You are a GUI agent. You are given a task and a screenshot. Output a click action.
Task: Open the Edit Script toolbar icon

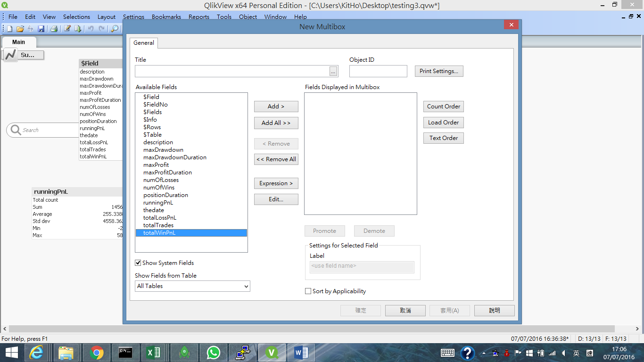[67, 29]
